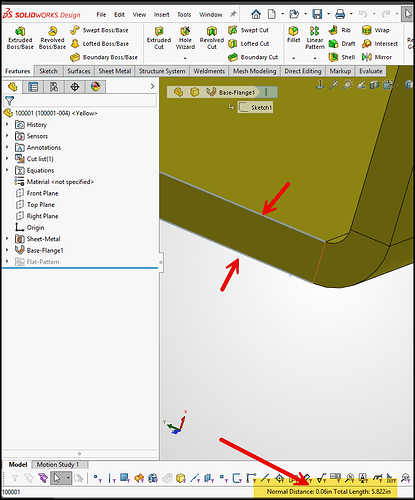This screenshot has height=500, width=415.
Task: Open the PropertyManager tab icon
Action: pyautogui.click(x=33, y=87)
